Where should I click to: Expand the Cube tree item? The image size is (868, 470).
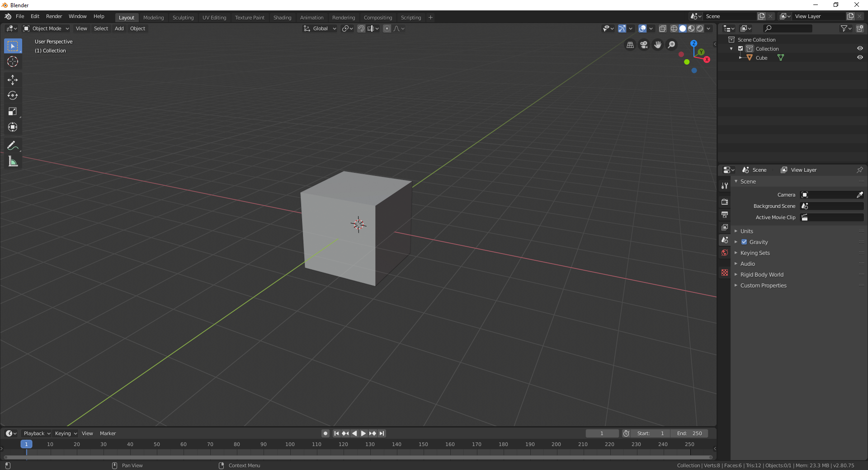(741, 58)
